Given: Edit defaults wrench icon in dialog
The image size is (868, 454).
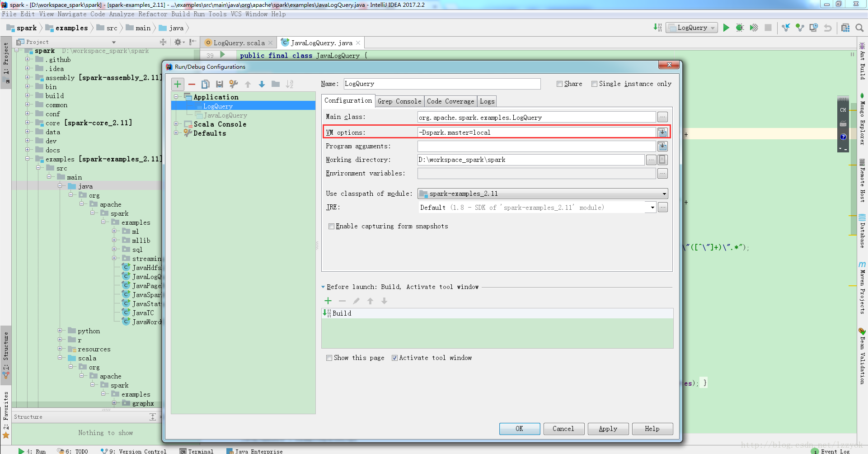Looking at the screenshot, I should point(234,84).
